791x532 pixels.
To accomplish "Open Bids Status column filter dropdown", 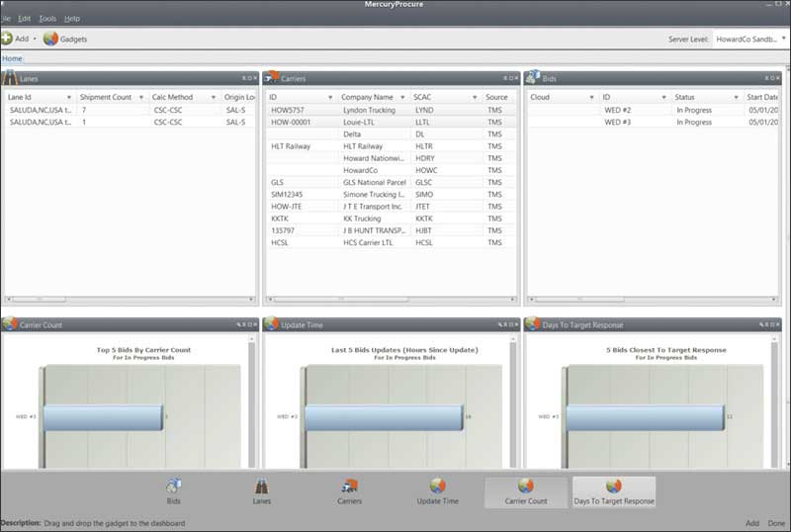I will point(736,97).
